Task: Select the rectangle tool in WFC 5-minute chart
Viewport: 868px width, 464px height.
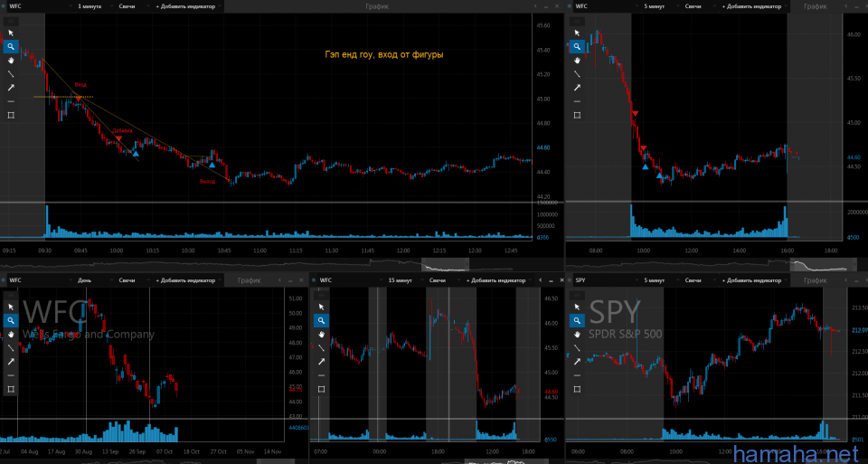Action: pyautogui.click(x=577, y=115)
